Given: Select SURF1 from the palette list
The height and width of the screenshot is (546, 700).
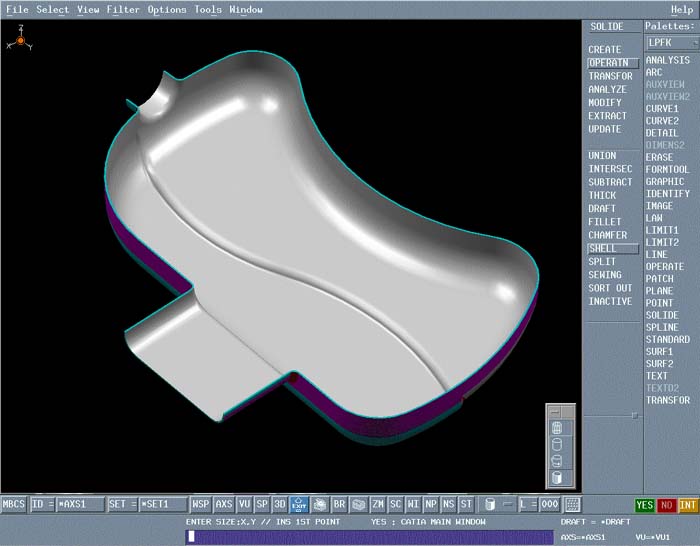Looking at the screenshot, I should point(659,352).
